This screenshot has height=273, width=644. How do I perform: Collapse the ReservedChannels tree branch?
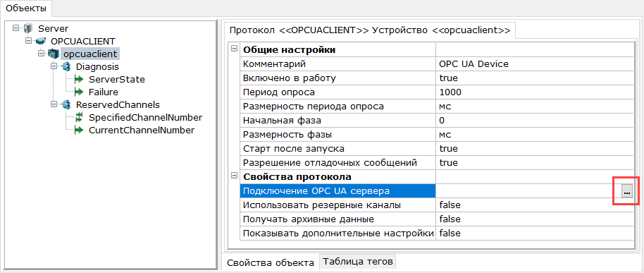point(54,105)
